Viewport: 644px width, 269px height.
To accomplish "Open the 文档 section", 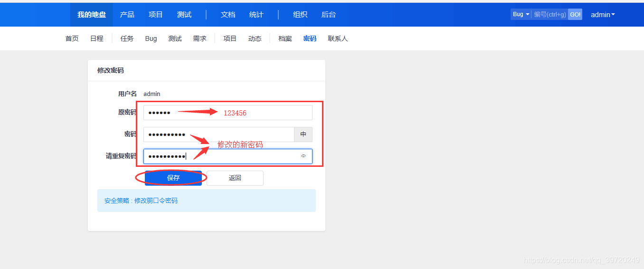I will pos(228,15).
